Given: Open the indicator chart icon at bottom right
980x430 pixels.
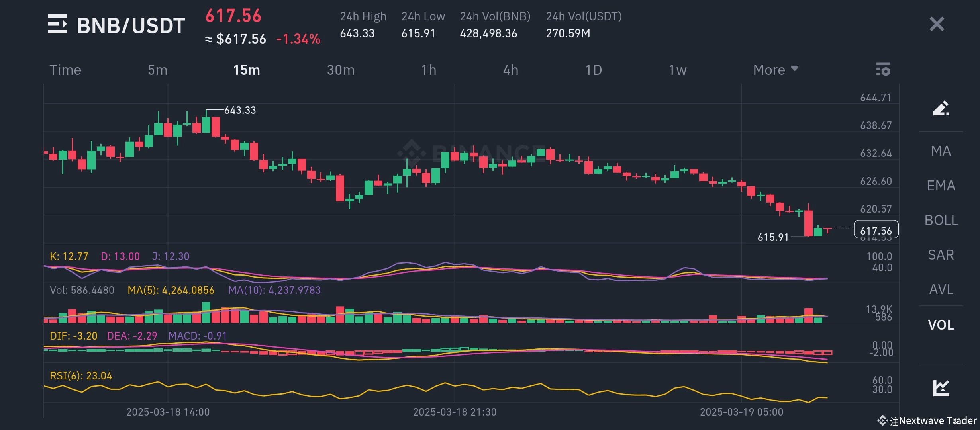Looking at the screenshot, I should (940, 387).
